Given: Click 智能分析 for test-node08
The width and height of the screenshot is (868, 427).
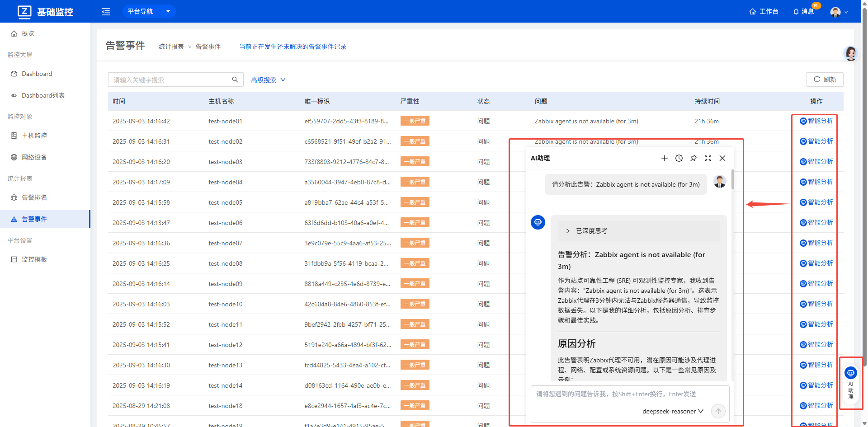Looking at the screenshot, I should click(x=816, y=263).
